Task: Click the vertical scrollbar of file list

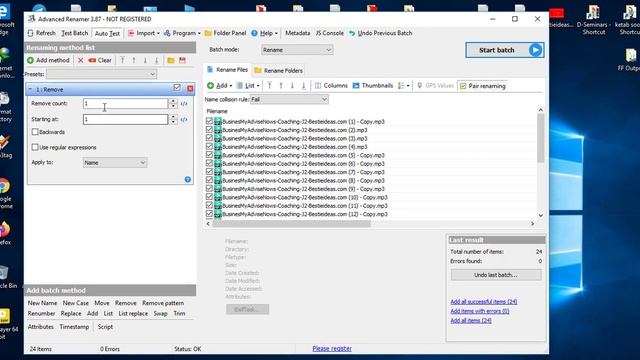Action: pos(540,138)
